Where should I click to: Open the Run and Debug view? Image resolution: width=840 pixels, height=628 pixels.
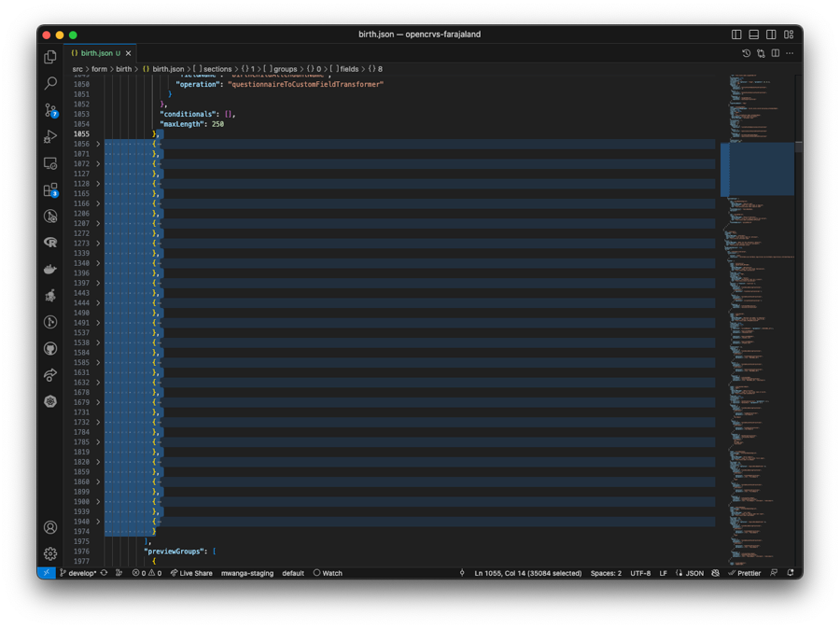(x=50, y=137)
